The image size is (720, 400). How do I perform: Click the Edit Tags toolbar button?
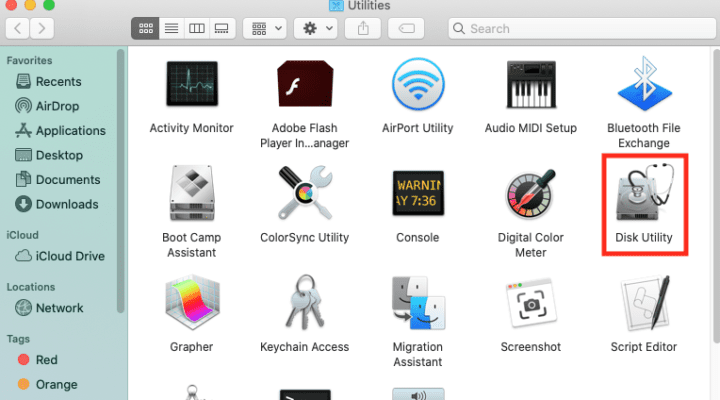406,28
